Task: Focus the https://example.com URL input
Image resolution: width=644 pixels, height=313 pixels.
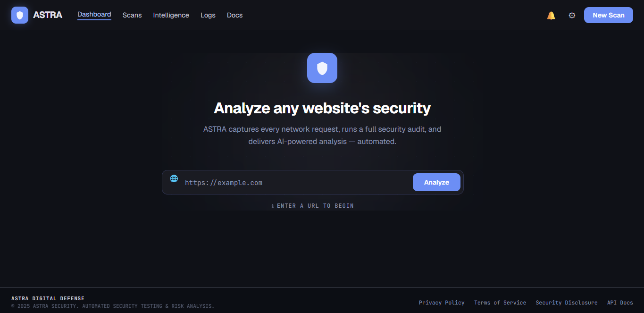Action: point(296,183)
